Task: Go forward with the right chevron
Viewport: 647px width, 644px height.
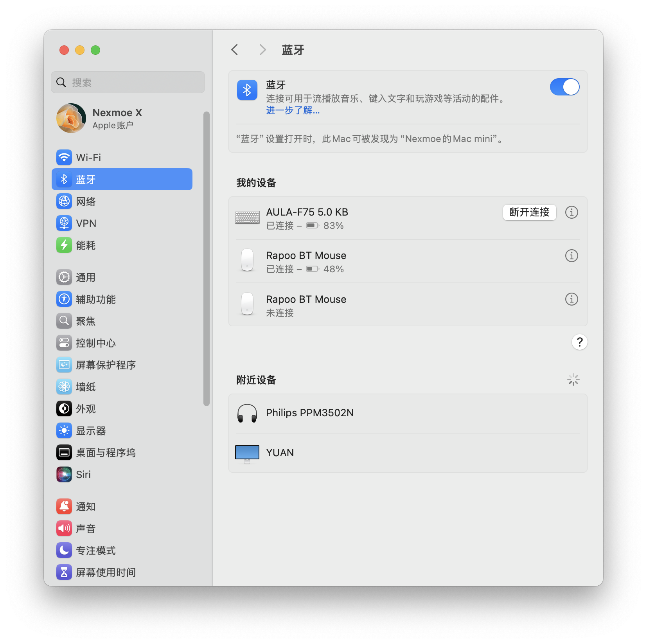Action: 262,50
